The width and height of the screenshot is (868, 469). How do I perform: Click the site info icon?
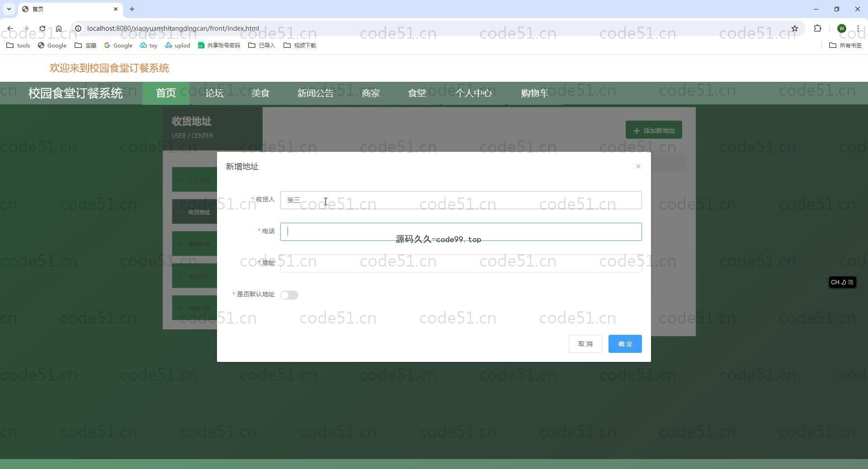pyautogui.click(x=78, y=28)
